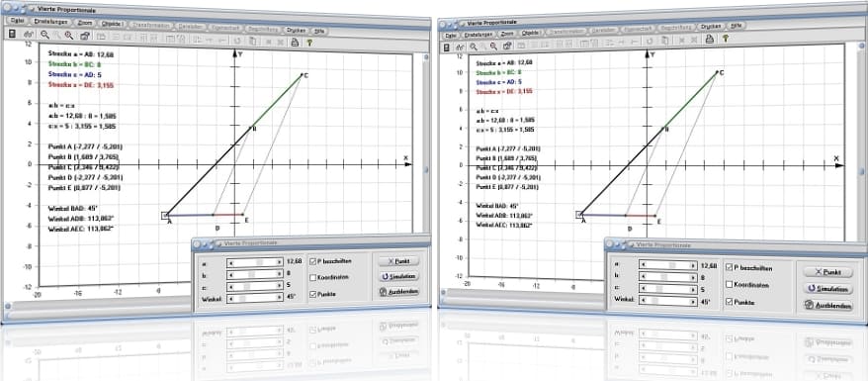Click Ausblenden button in left control panel
The image size is (868, 381).
(x=398, y=292)
